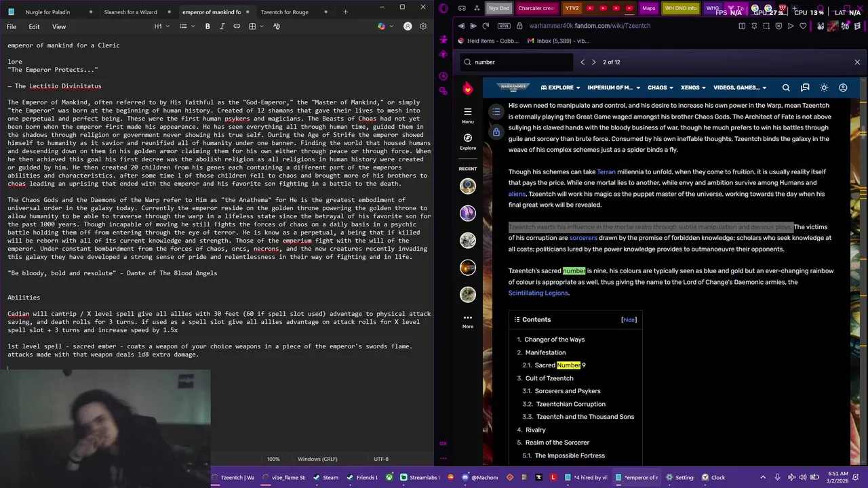The height and width of the screenshot is (488, 868).
Task: Expand the EXPLORE wiki menu
Action: (560, 87)
